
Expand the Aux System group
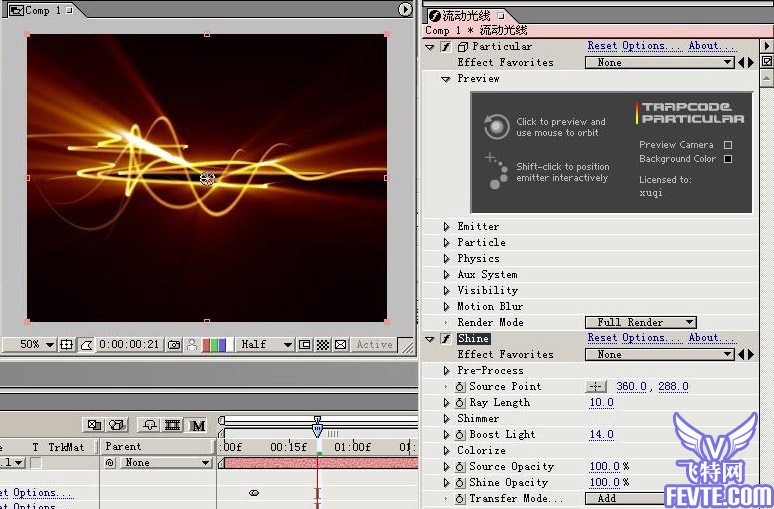(446, 274)
